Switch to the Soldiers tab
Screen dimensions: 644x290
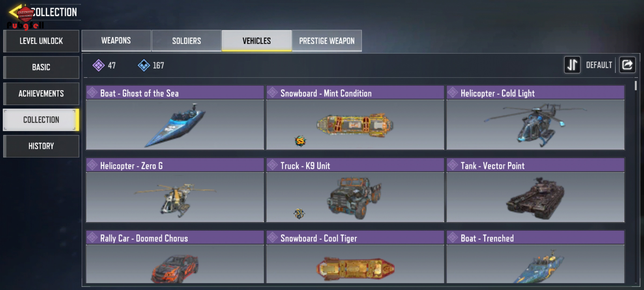(x=186, y=41)
